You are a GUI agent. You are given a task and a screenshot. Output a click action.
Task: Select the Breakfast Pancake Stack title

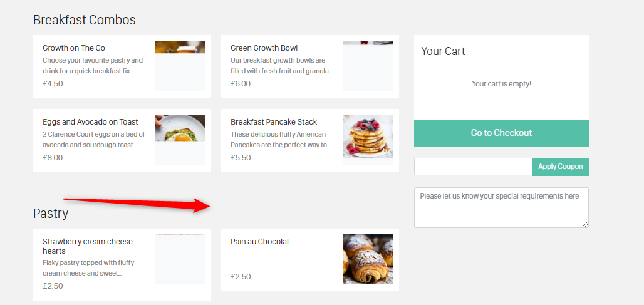click(x=274, y=122)
